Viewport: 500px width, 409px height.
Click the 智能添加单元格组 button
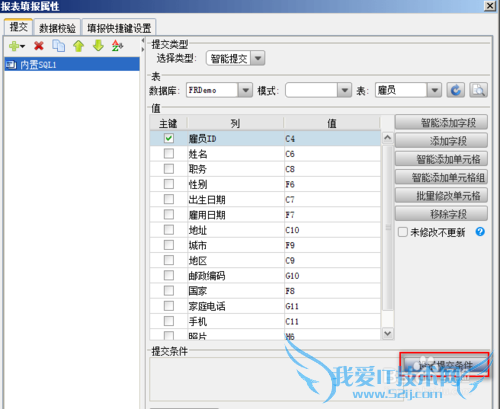point(441,177)
